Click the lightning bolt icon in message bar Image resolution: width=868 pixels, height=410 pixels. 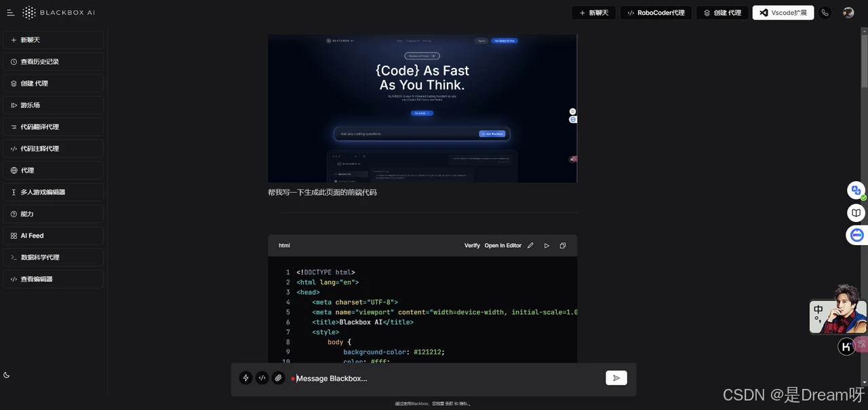pyautogui.click(x=245, y=378)
